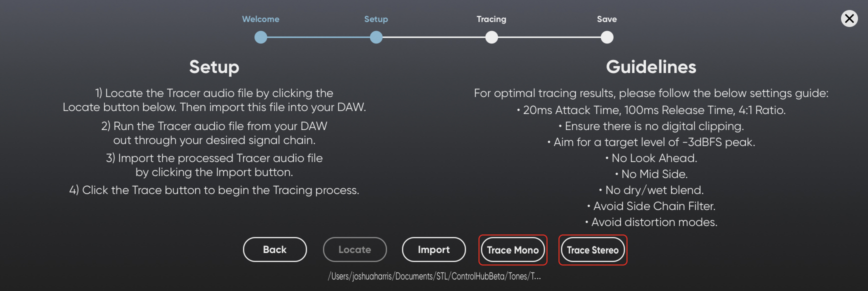Viewport: 868px width, 291px height.
Task: Click the file path text under the buttons
Action: (x=434, y=276)
